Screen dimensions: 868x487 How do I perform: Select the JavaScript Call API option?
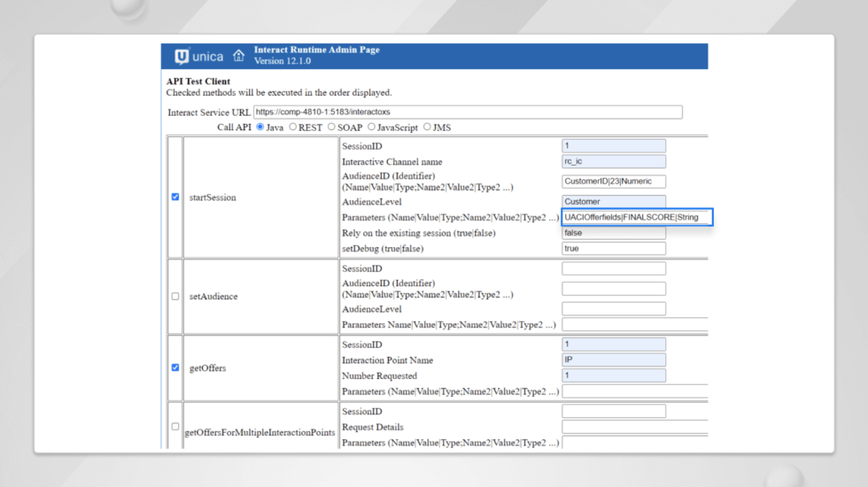click(371, 127)
